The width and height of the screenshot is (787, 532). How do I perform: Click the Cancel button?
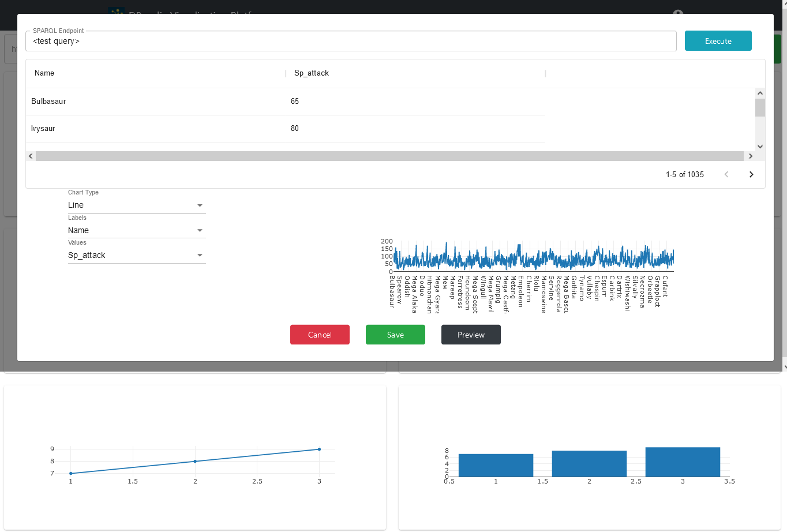tap(320, 335)
